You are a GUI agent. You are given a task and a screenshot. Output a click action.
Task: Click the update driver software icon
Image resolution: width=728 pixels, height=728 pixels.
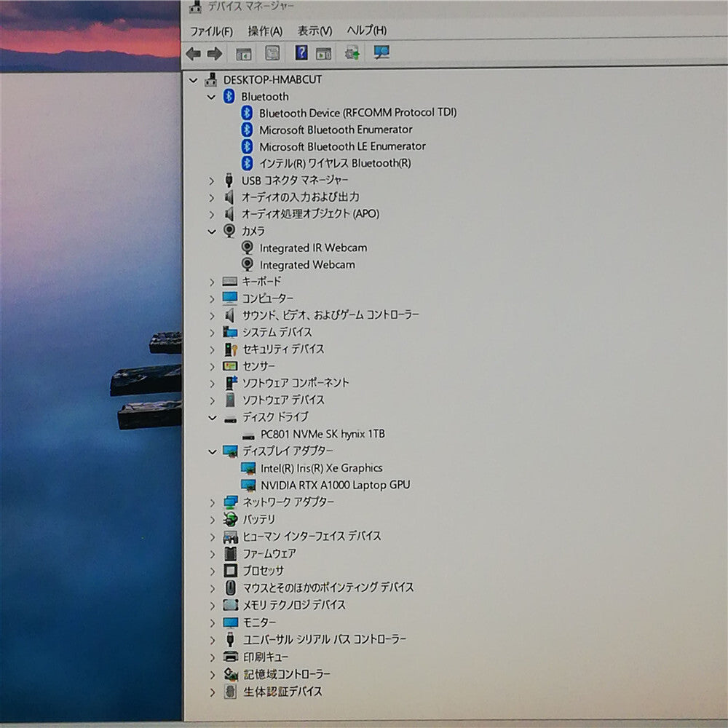click(x=352, y=53)
